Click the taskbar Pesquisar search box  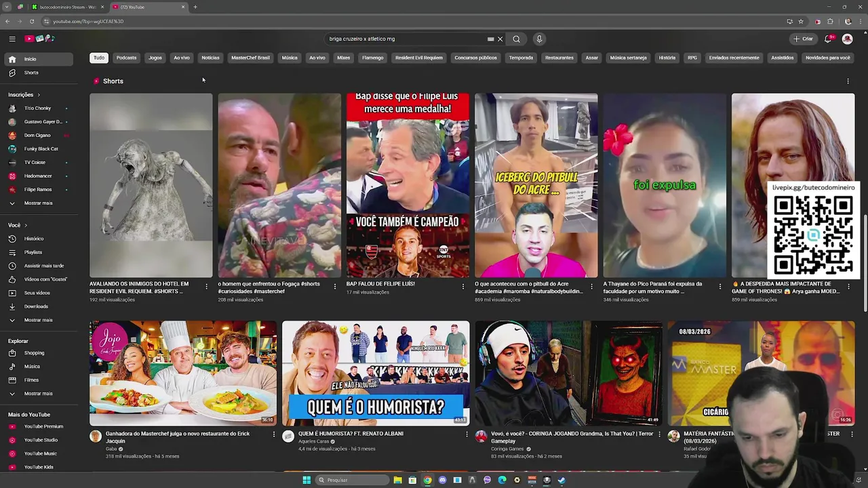click(351, 480)
